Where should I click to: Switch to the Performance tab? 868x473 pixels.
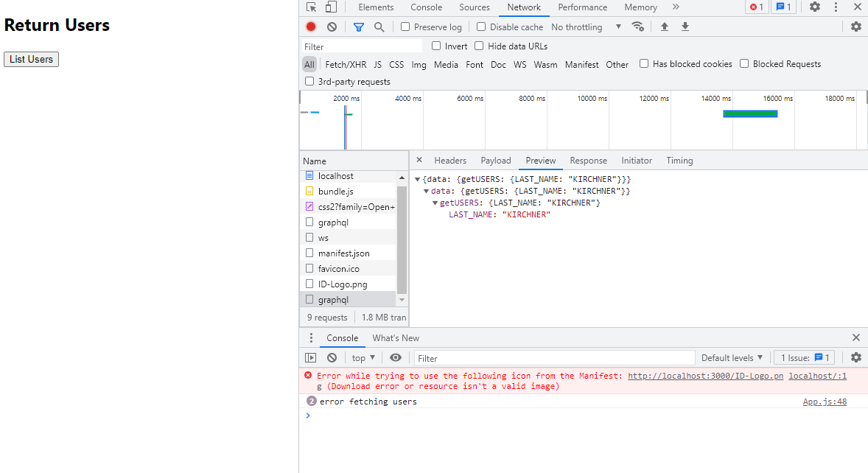(582, 7)
